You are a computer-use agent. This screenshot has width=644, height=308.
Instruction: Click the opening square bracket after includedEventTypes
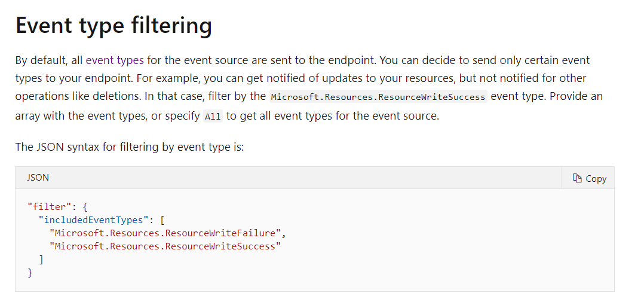point(162,220)
